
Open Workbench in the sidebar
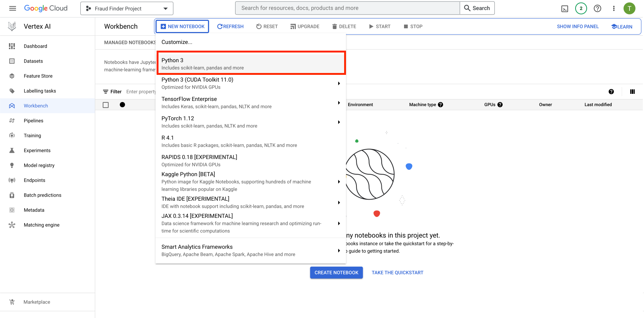point(48,106)
